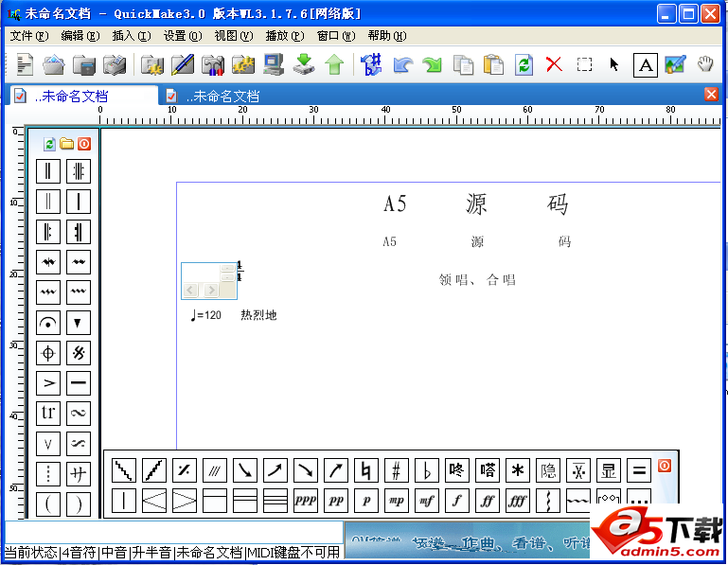Click the mf dynamic marking
This screenshot has width=728, height=565.
point(427,501)
